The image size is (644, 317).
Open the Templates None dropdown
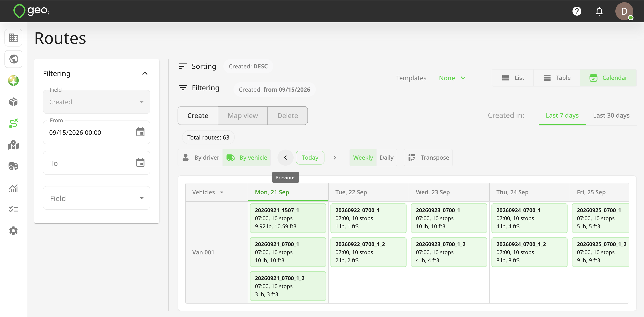(x=452, y=78)
